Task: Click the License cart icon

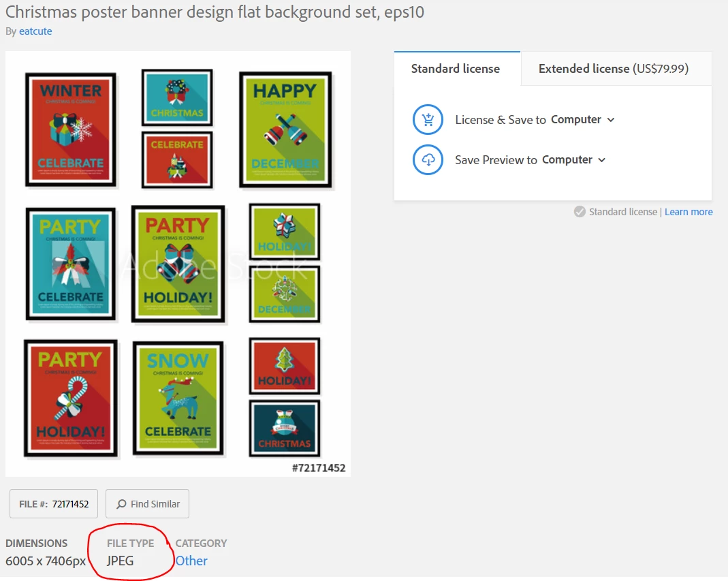Action: coord(428,119)
